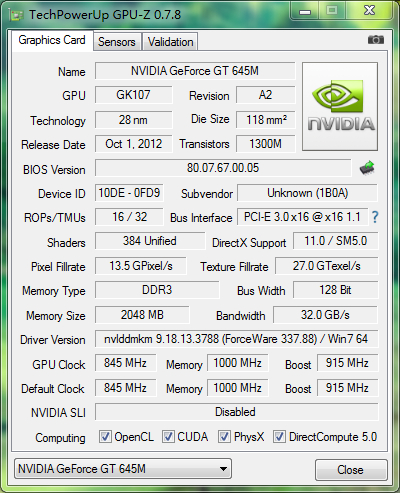The image size is (400, 493).
Task: Toggle the CUDA checkbox
Action: click(x=168, y=436)
